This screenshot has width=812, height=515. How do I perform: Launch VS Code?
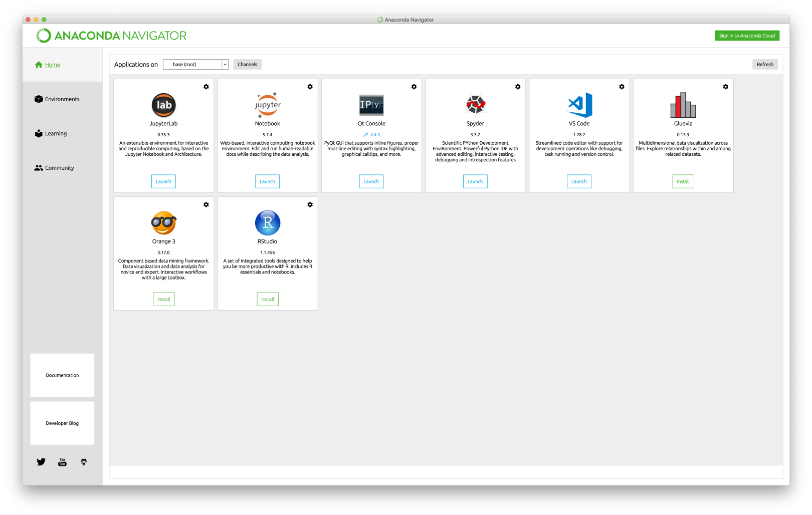pos(579,181)
